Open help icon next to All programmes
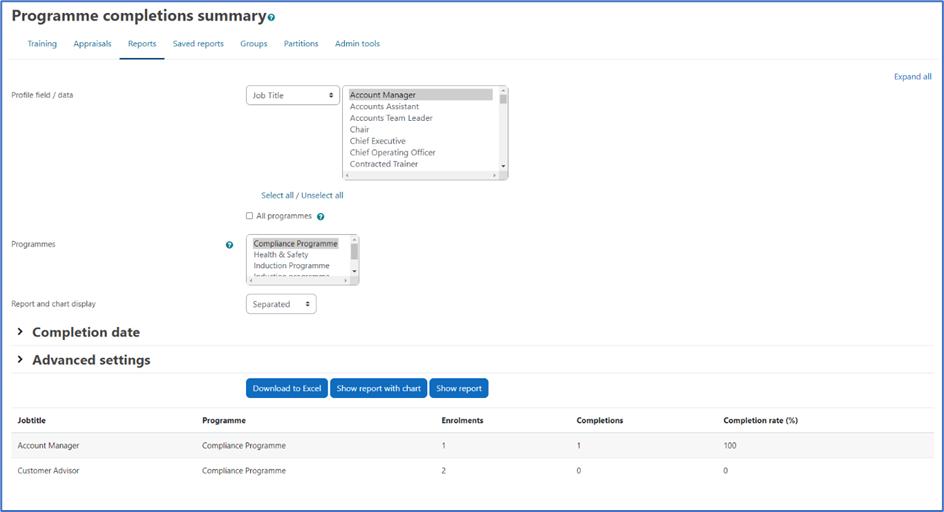This screenshot has height=512, width=944. pyautogui.click(x=320, y=217)
